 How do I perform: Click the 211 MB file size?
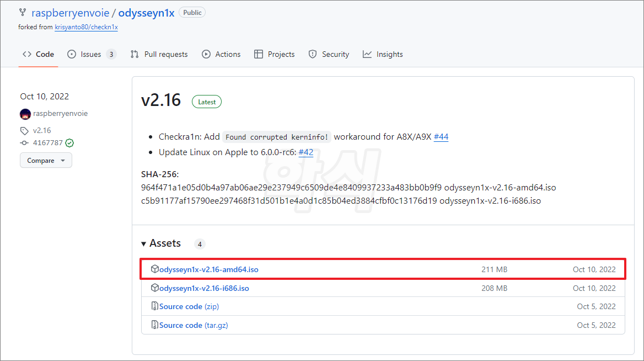pos(494,269)
